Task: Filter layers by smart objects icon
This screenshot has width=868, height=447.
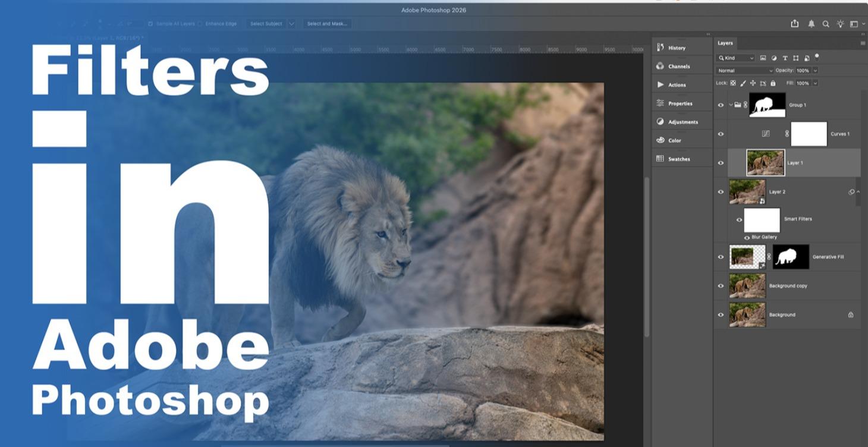Action: pyautogui.click(x=807, y=58)
